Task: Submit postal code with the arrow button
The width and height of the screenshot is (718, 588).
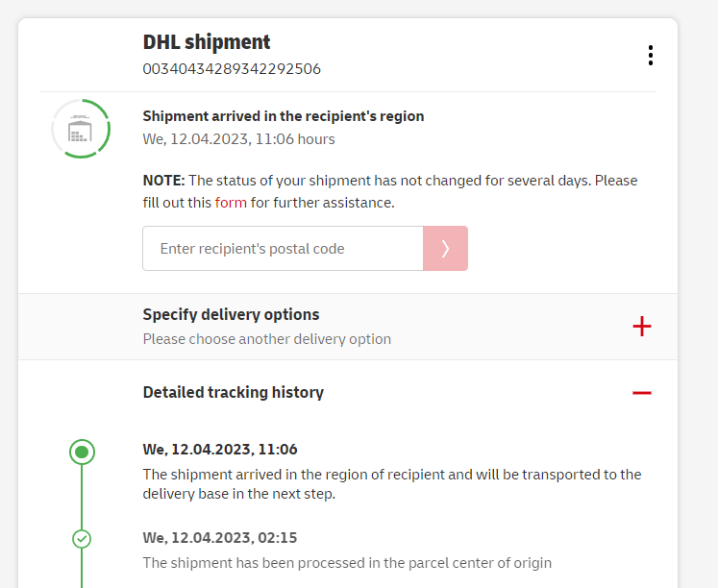Action: [x=445, y=249]
